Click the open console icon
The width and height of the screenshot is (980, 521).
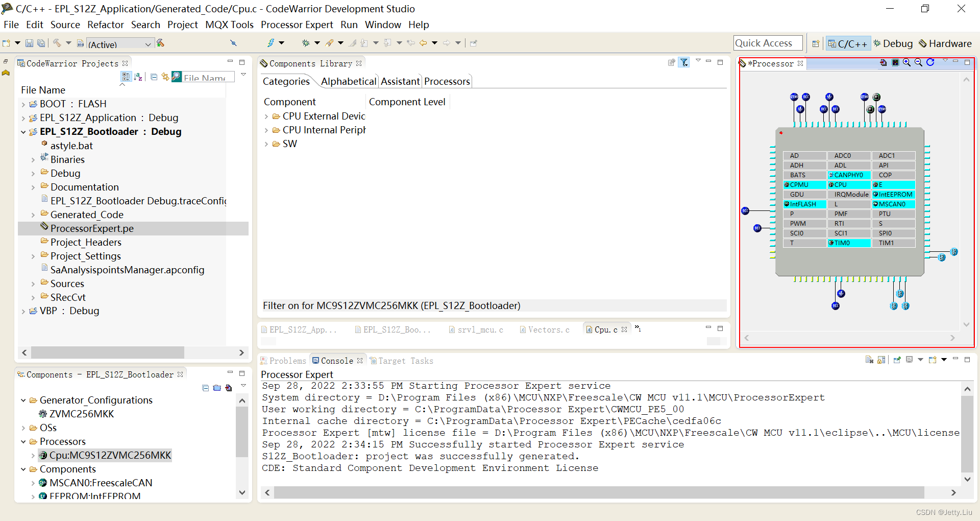pos(933,360)
